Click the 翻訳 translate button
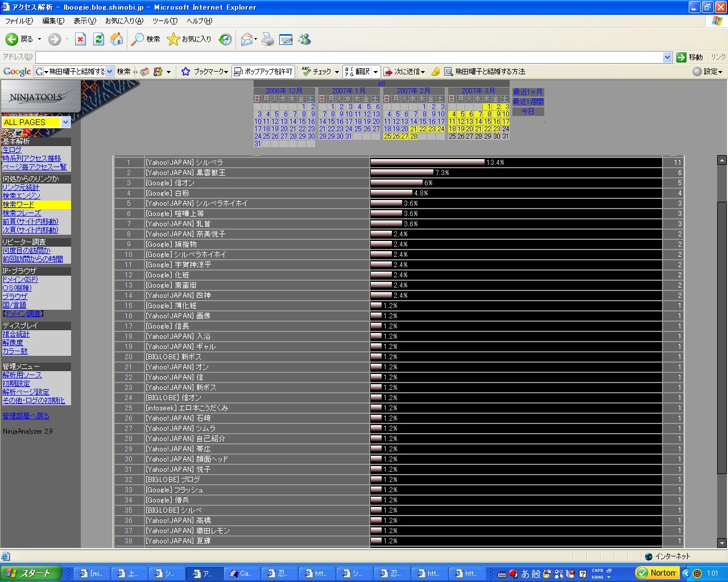This screenshot has width=728, height=582. coord(358,72)
